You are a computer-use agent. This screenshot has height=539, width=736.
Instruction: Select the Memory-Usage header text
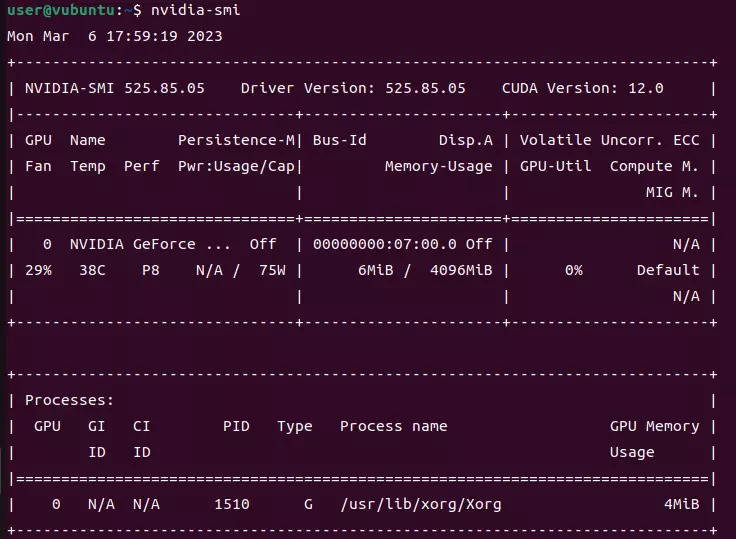(x=438, y=166)
